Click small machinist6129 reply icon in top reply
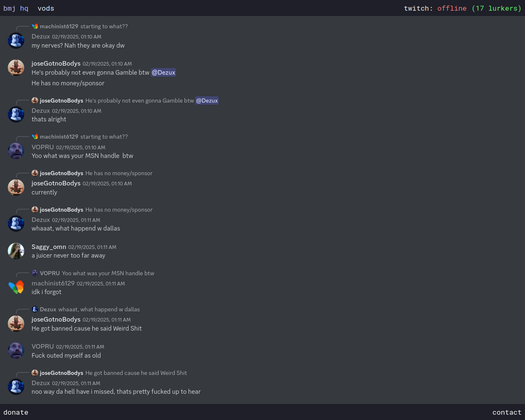This screenshot has width=525, height=420. [x=35, y=26]
